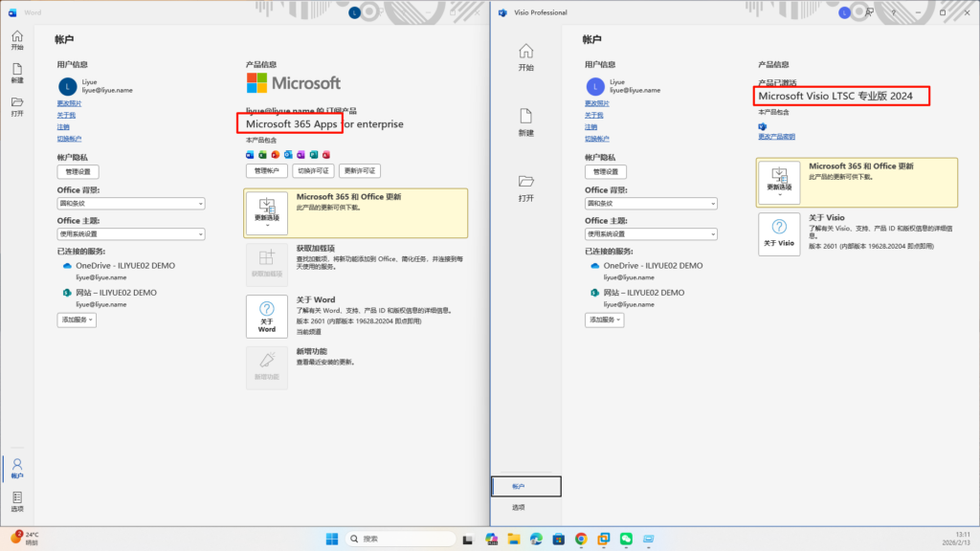
Task: Click the 关于 Word question-mark button
Action: click(266, 315)
